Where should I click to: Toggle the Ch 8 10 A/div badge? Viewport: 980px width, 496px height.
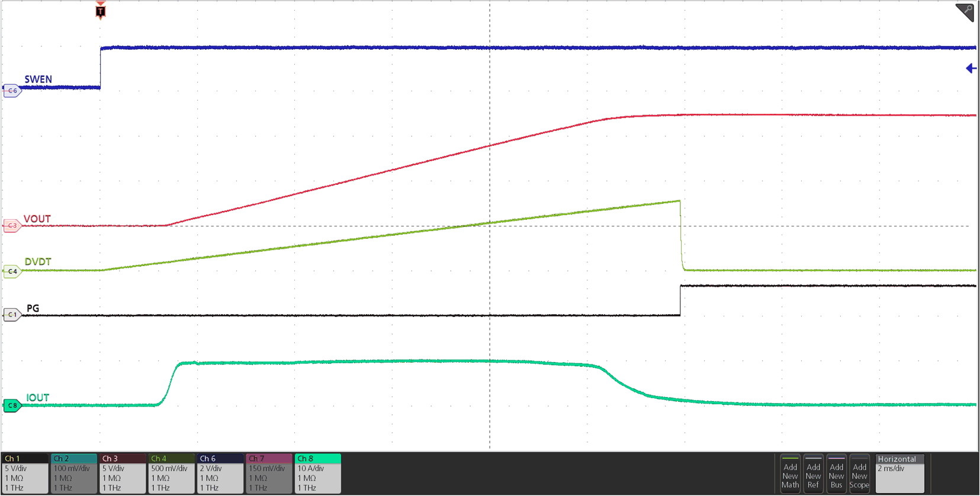point(318,473)
